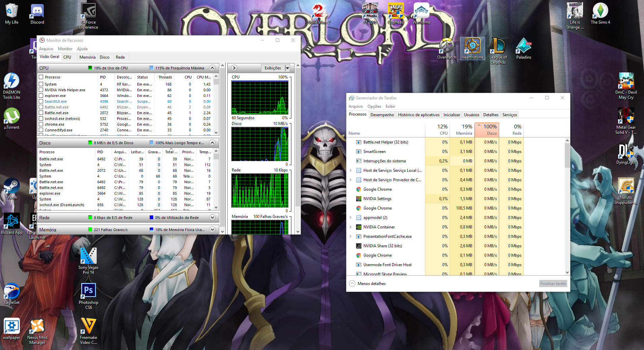Open The Sims 4 desktop icon
Viewport: 644px width, 350px height.
[600, 14]
